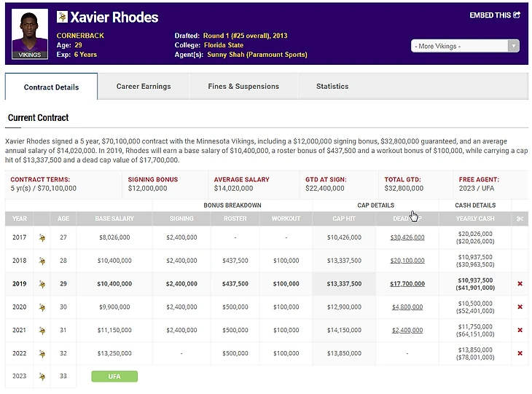Image resolution: width=532 pixels, height=394 pixels.
Task: Click the Embed This link
Action: point(495,15)
